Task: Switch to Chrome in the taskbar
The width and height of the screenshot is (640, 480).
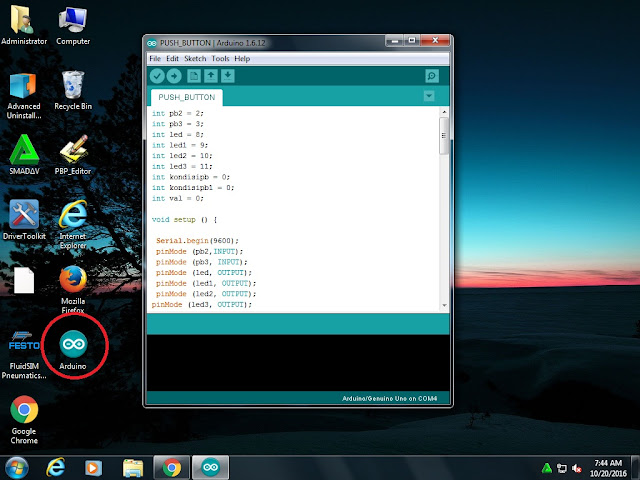Action: (x=171, y=468)
